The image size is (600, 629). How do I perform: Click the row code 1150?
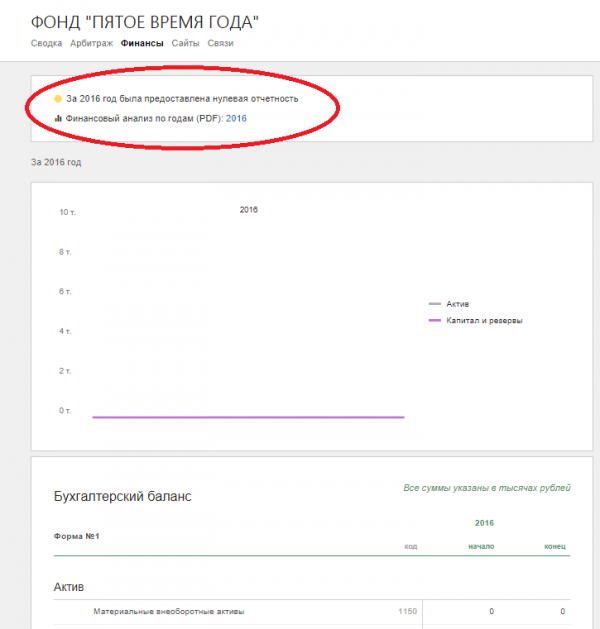(407, 611)
